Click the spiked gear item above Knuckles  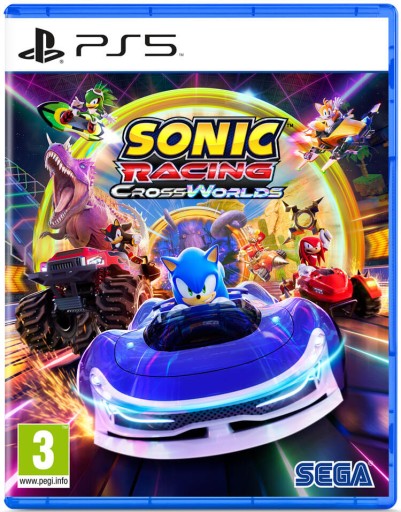coord(304,218)
